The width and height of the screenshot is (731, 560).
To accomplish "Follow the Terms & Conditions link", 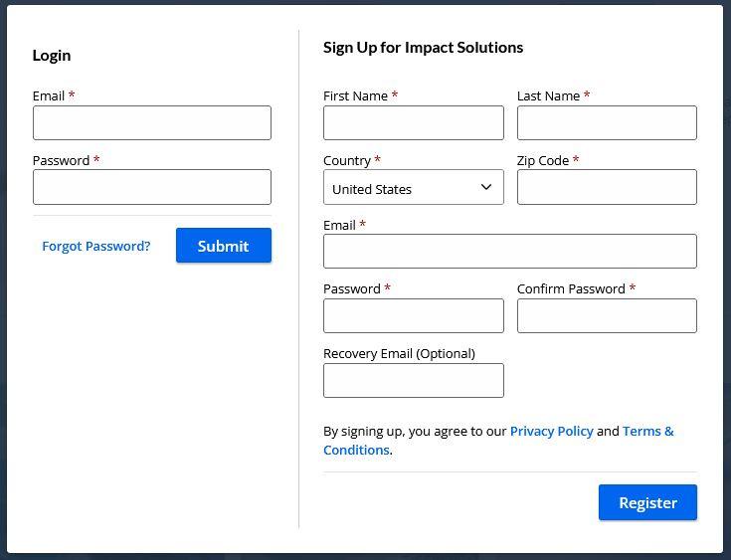I will [647, 431].
